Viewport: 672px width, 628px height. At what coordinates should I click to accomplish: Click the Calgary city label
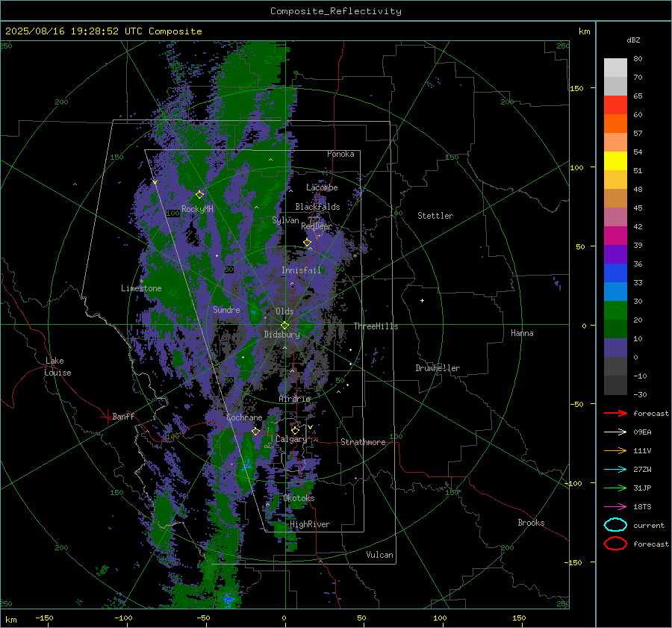point(291,439)
